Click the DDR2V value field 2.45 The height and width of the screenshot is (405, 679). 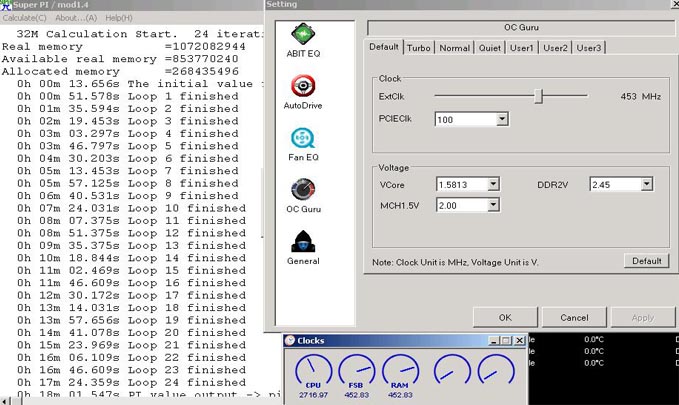[615, 185]
